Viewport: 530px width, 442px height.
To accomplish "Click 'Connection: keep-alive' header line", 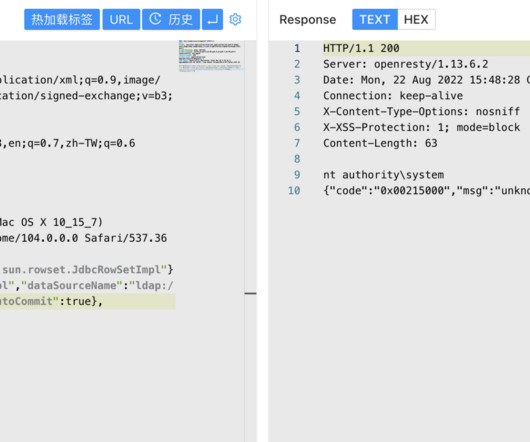I will click(x=393, y=96).
